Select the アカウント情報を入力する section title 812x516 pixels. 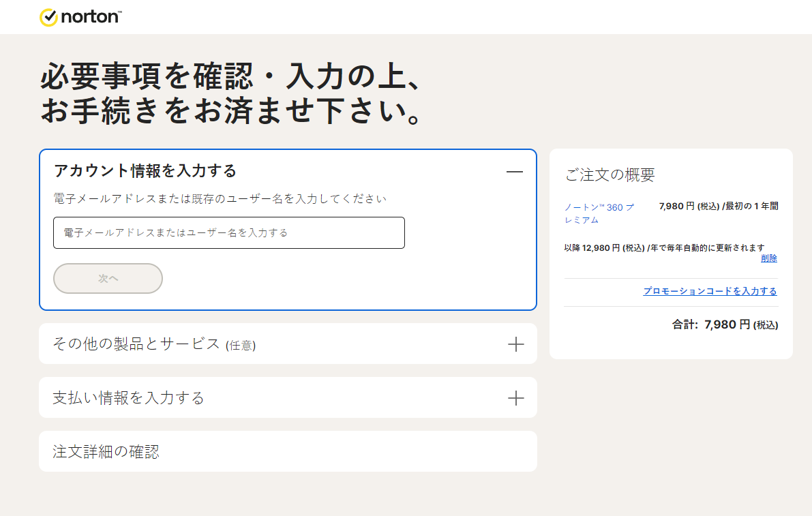[145, 171]
